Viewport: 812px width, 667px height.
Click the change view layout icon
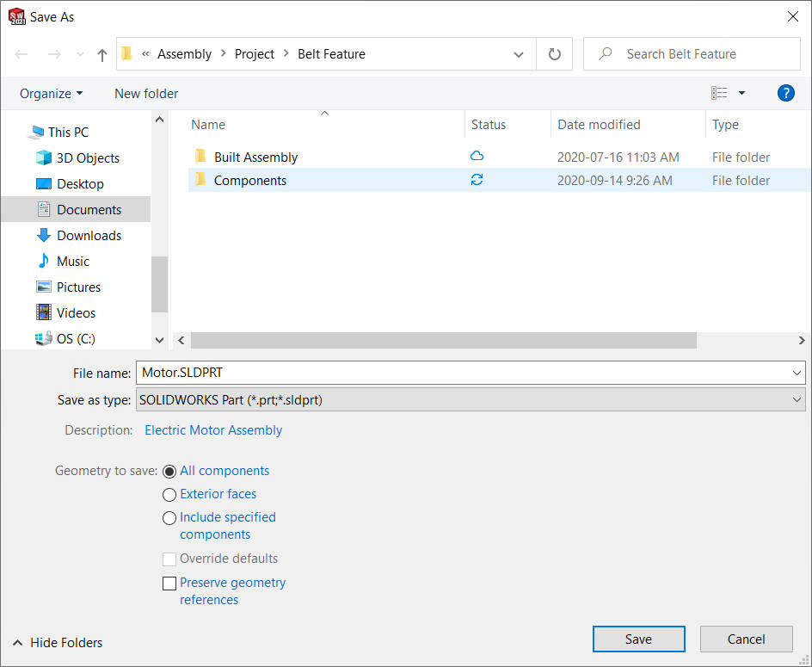719,93
